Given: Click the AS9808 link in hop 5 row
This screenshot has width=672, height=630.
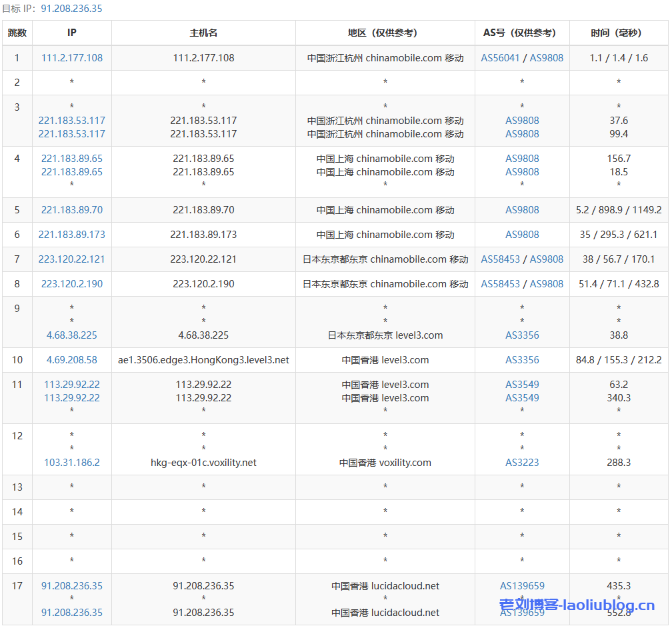Looking at the screenshot, I should click(522, 210).
